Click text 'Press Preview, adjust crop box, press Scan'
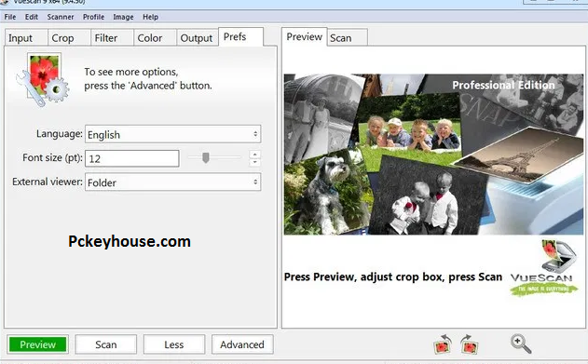 tap(393, 277)
